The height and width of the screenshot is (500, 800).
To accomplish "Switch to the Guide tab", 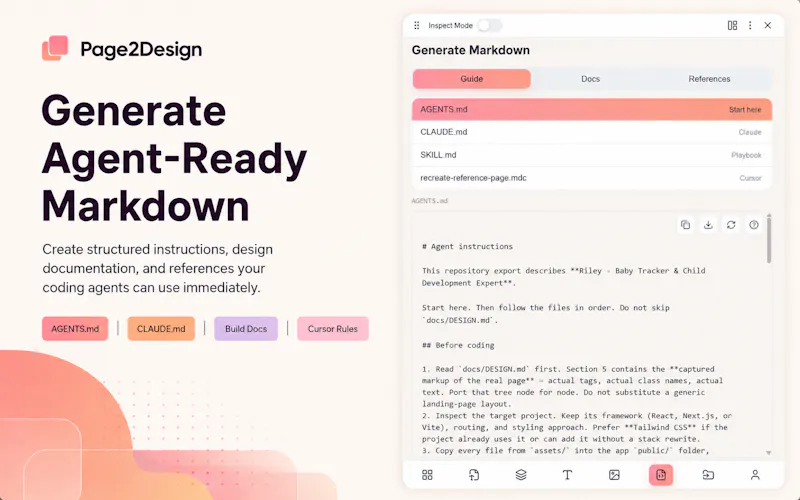I will [x=471, y=79].
